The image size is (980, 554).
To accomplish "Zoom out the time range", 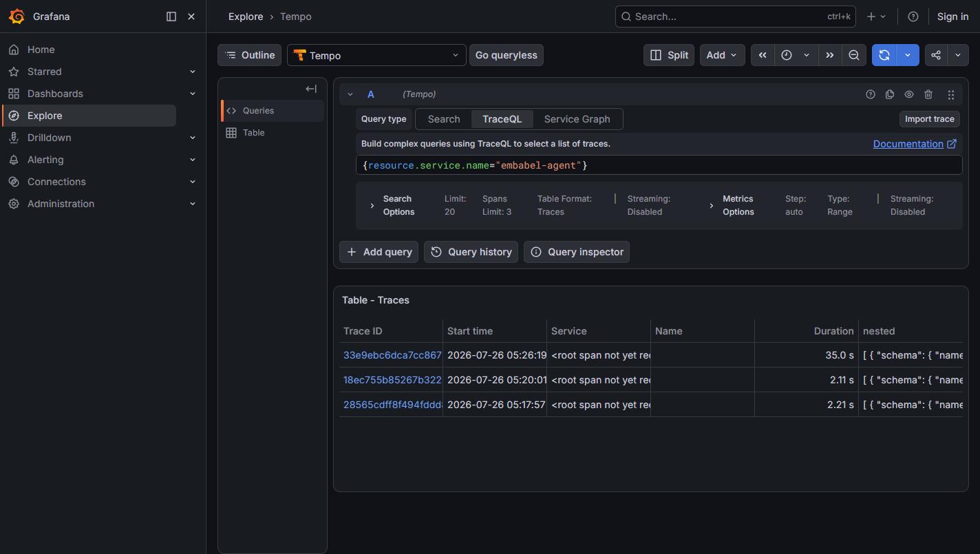I will 853,55.
